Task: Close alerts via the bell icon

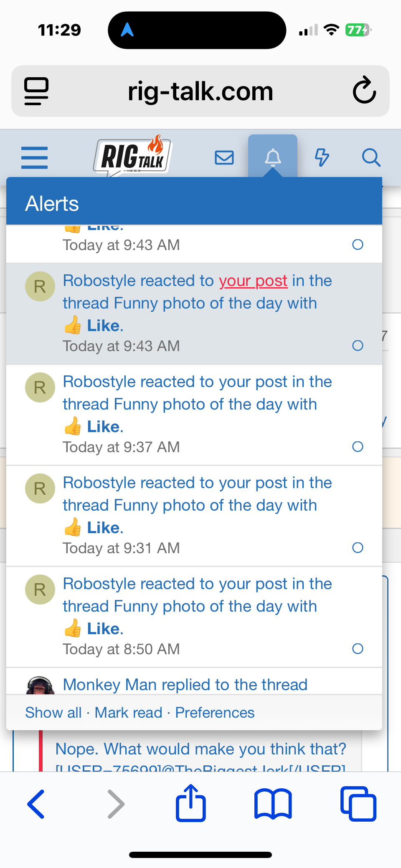Action: [x=273, y=157]
